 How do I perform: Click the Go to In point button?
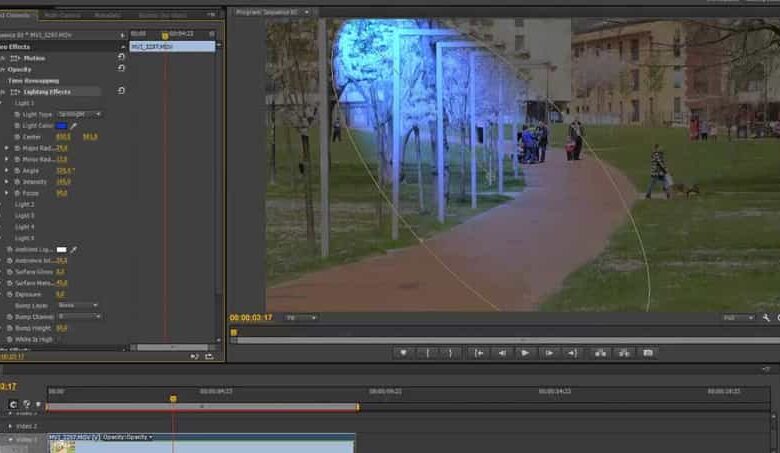(479, 352)
